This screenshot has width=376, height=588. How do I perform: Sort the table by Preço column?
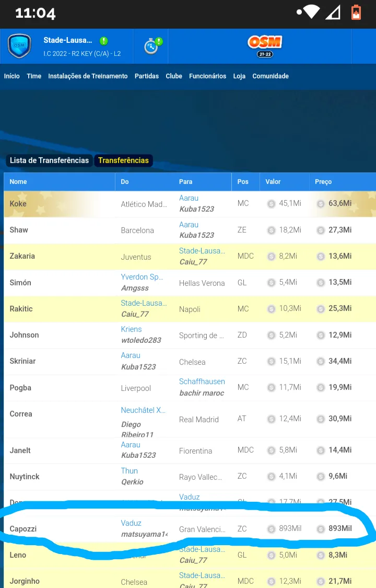323,182
